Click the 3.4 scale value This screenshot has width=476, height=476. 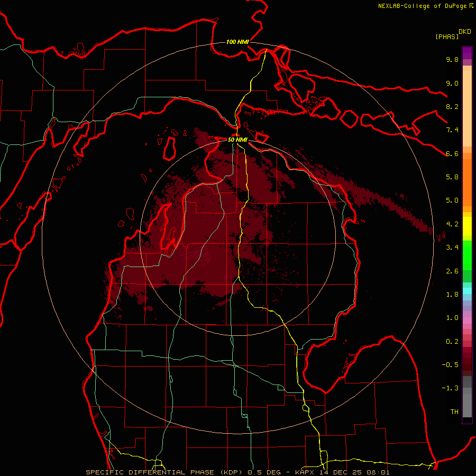pos(452,248)
